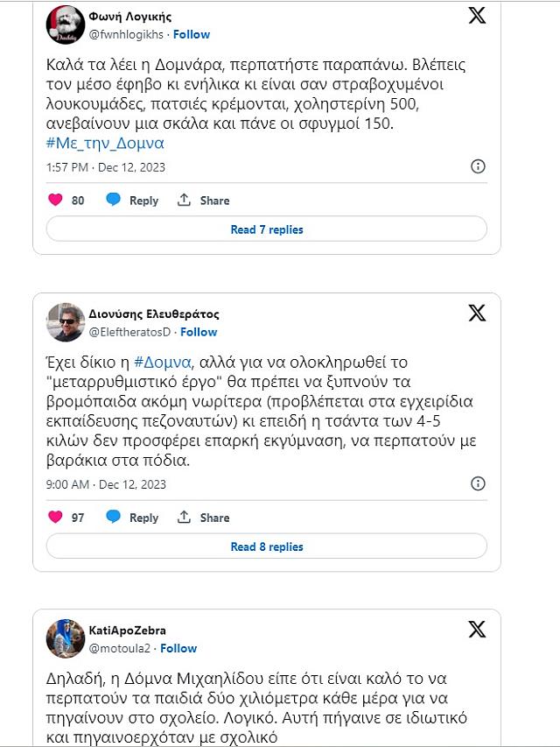Open info icon on the 9:00 AM tweet
This screenshot has width=560, height=747.
479,483
